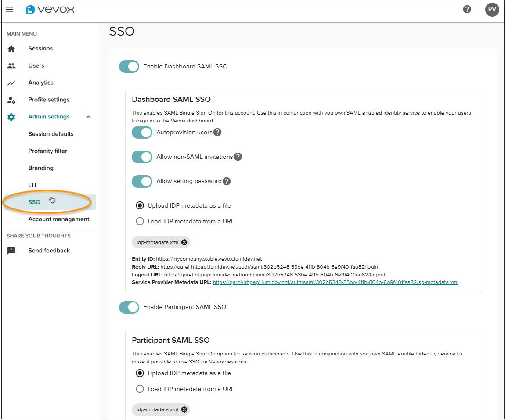Open LTI submenu item

coord(32,185)
